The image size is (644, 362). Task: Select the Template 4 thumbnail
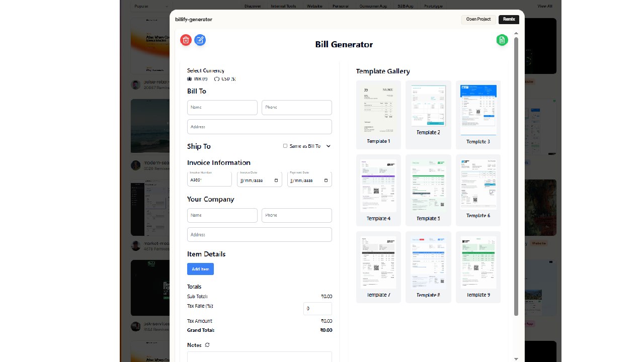coord(378,190)
